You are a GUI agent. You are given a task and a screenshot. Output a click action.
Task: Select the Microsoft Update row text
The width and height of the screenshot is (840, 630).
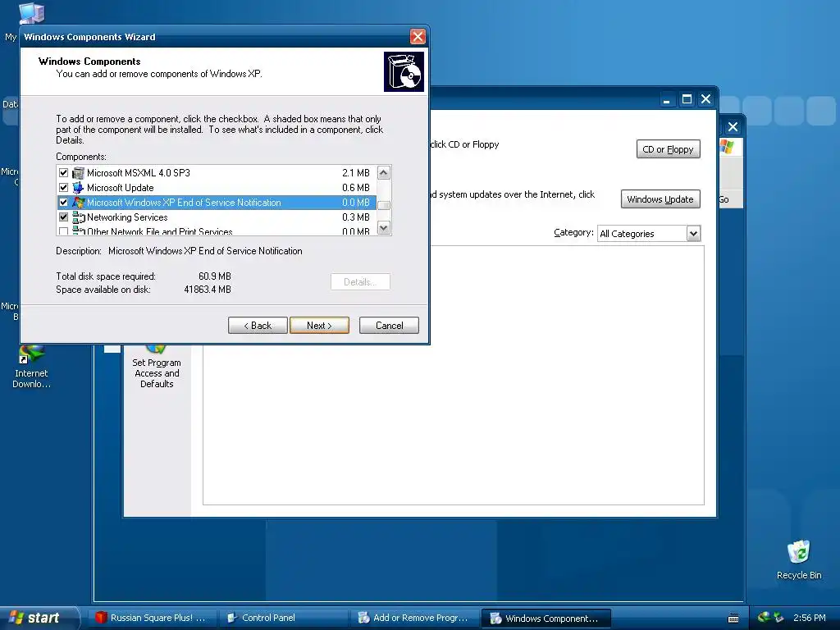click(120, 188)
